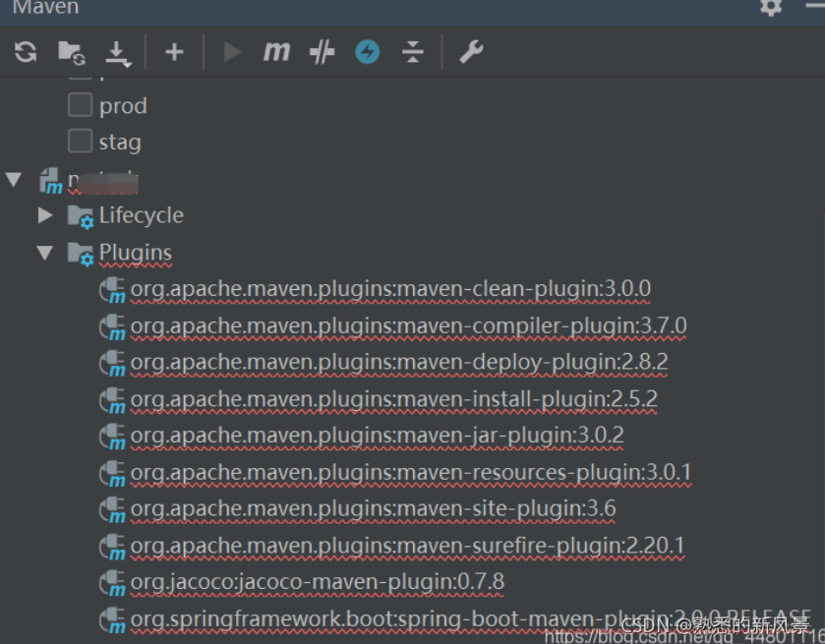Select maven-compiler-plugin:3.7.0 entry

408,326
